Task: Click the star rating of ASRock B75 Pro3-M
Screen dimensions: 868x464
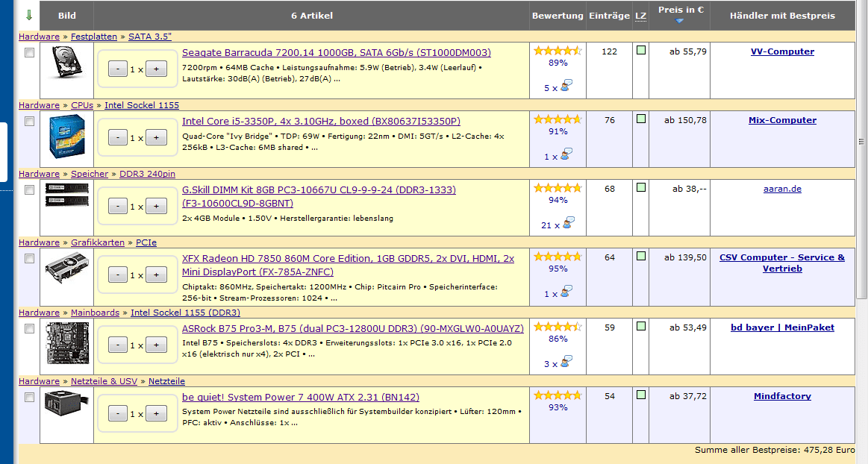Action: (x=558, y=327)
